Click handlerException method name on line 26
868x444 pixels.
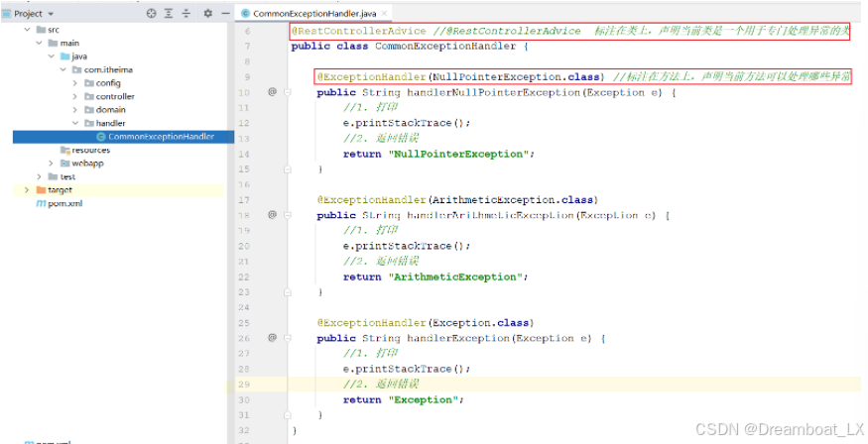[458, 338]
